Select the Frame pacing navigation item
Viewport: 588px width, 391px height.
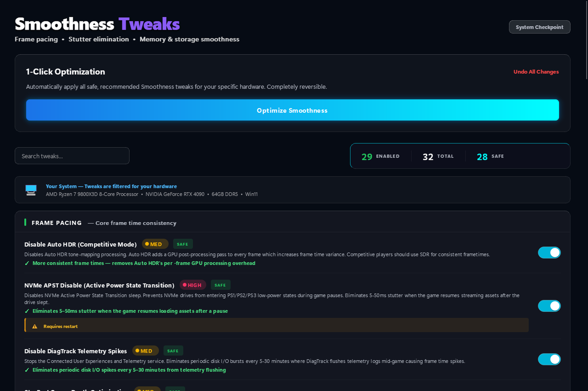click(36, 39)
